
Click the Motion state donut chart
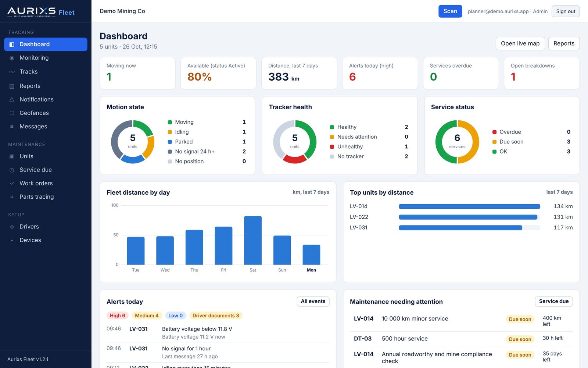133,142
